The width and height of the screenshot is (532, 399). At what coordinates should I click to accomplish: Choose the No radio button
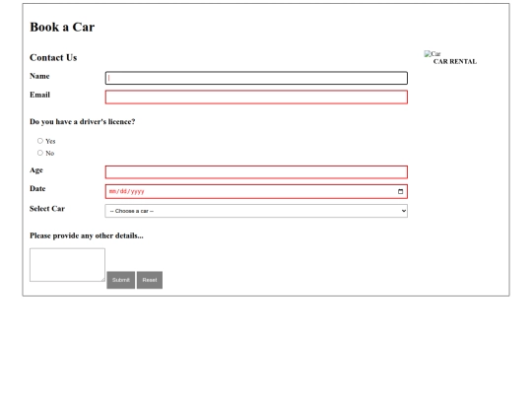tap(40, 153)
